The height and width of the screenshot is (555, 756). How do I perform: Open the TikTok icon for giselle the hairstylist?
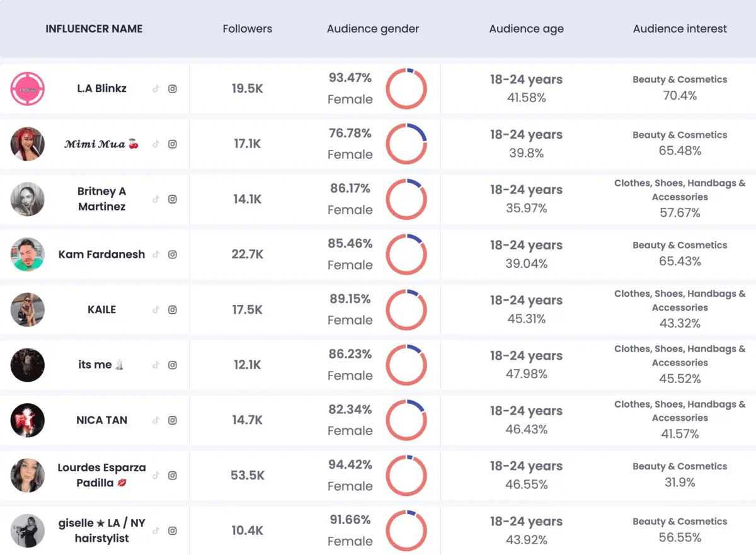[x=156, y=530]
